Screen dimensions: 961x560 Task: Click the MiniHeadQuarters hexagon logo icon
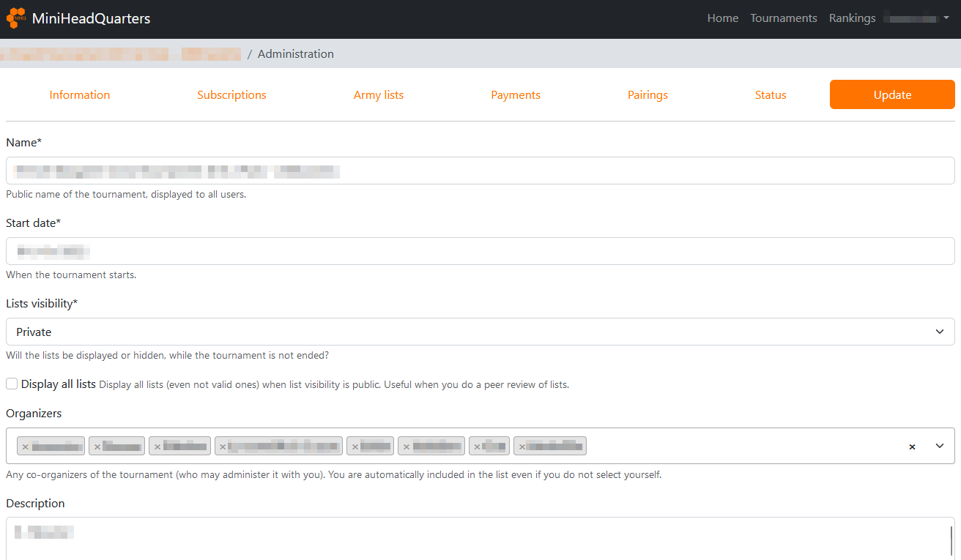tap(16, 18)
